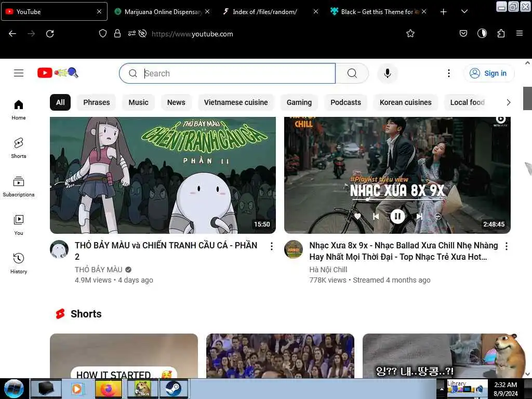Screen dimensions: 532x399
Task: Select the All filter chip
Action: tap(60, 102)
